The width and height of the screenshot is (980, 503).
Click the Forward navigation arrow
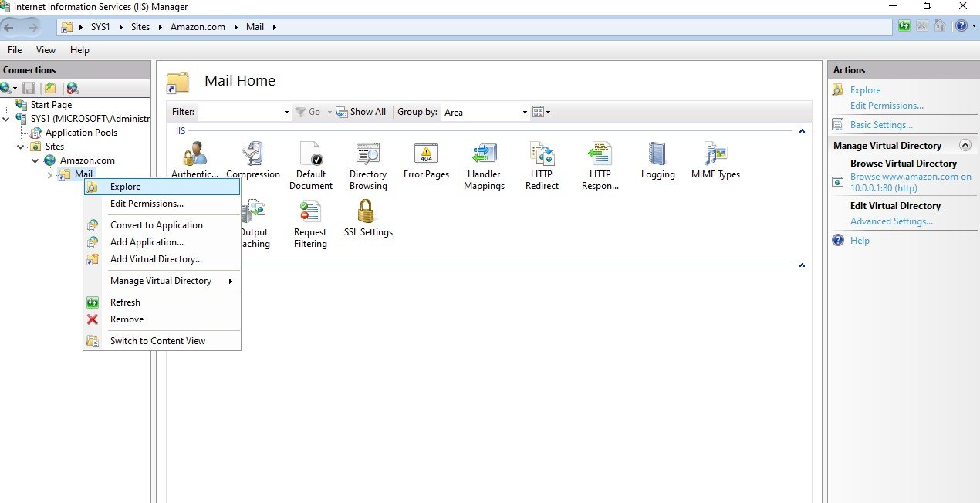(x=32, y=27)
